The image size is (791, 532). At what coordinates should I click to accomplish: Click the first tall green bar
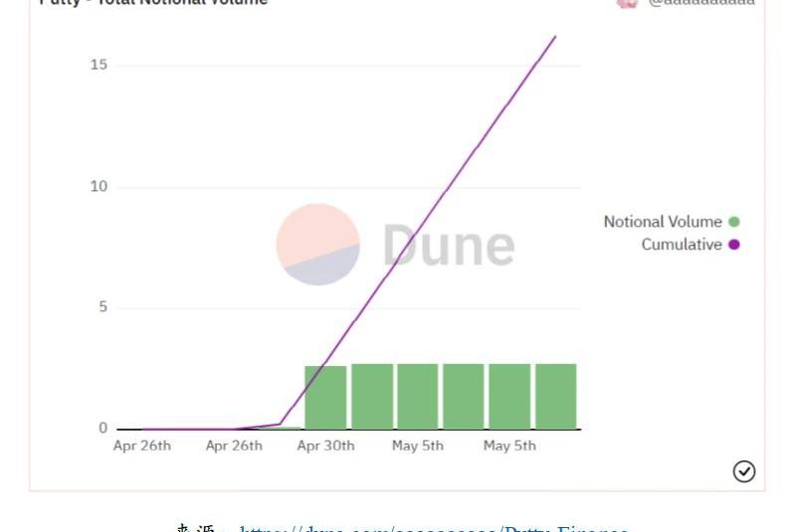coord(325,397)
